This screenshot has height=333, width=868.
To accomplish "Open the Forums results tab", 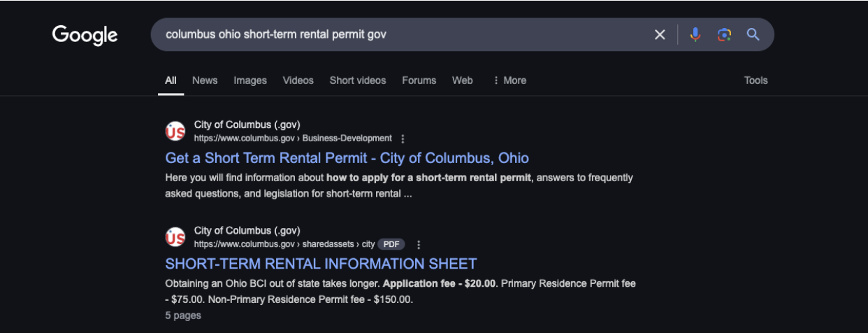I will (419, 80).
